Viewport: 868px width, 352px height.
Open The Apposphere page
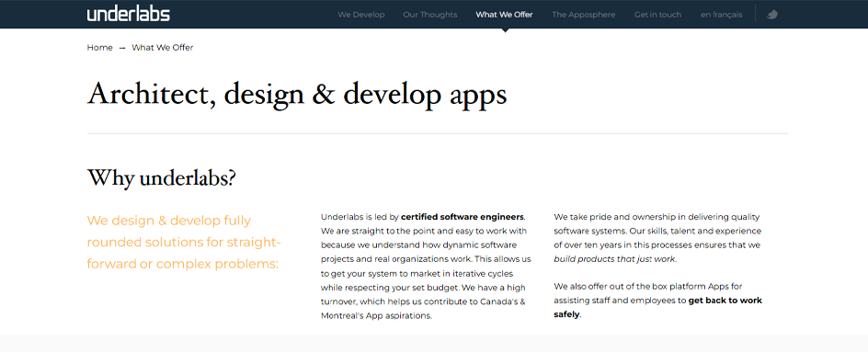coord(584,15)
